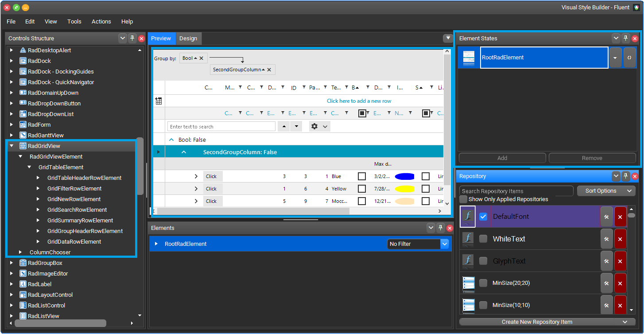This screenshot has height=334, width=644.
Task: Expand the GridTableHeaderRowElement node
Action: tap(38, 178)
